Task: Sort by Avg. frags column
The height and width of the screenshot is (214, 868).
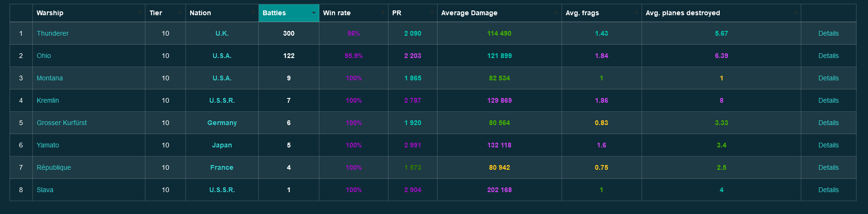Action: [582, 13]
